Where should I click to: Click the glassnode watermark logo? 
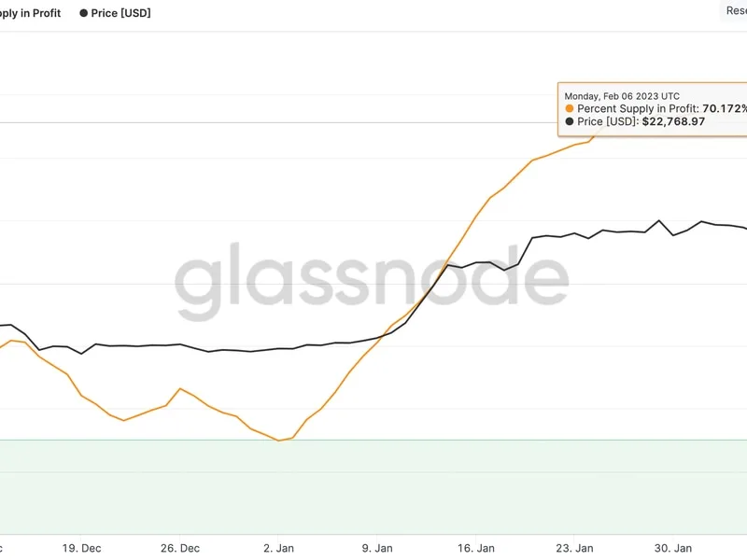pyautogui.click(x=372, y=280)
